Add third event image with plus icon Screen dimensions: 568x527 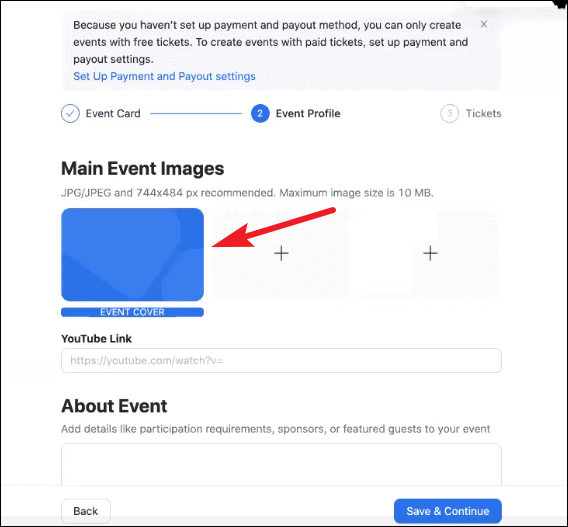click(430, 253)
